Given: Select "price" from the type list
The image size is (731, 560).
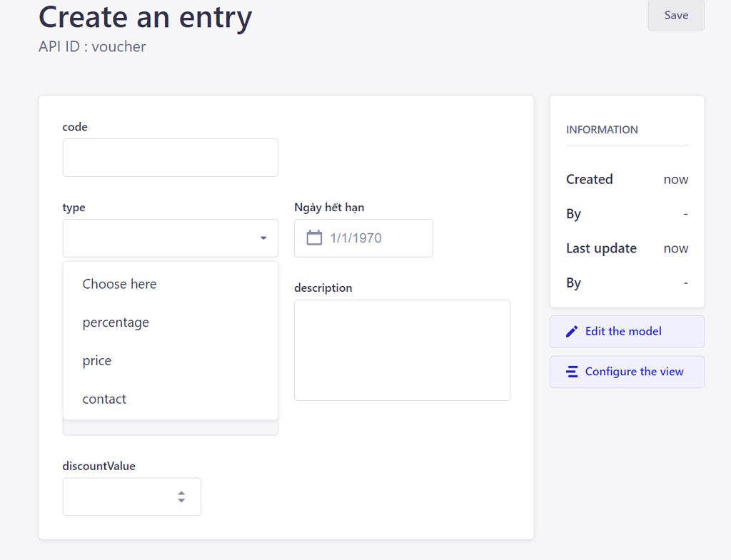Looking at the screenshot, I should [x=96, y=360].
